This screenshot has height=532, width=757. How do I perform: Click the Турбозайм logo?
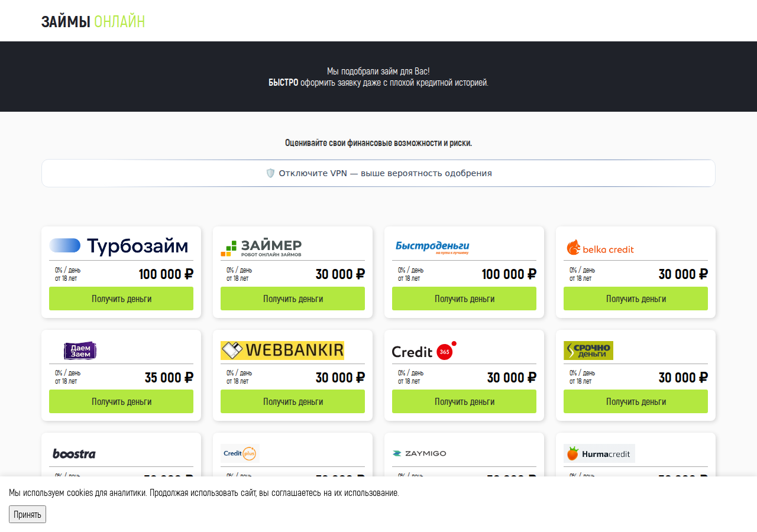[119, 246]
